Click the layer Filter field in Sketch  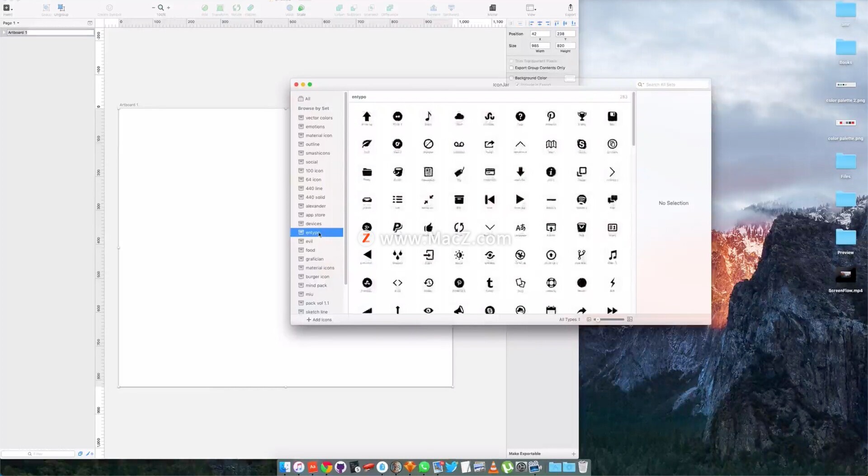38,453
